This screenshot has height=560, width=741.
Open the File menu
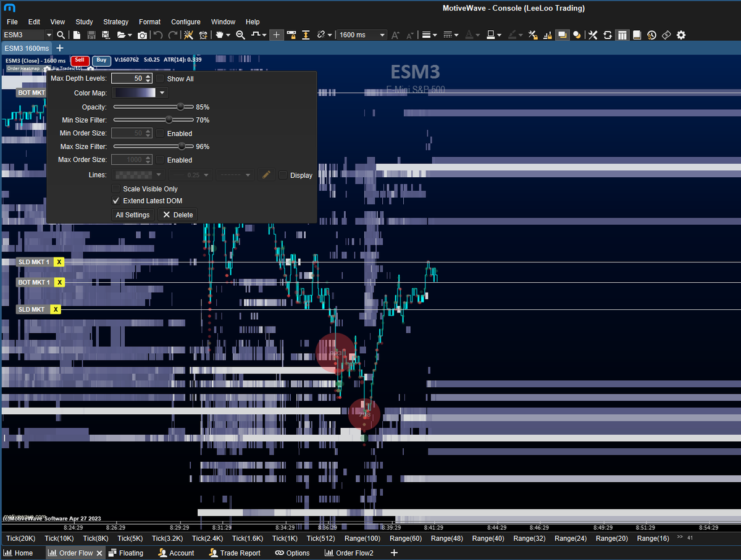click(x=12, y=22)
